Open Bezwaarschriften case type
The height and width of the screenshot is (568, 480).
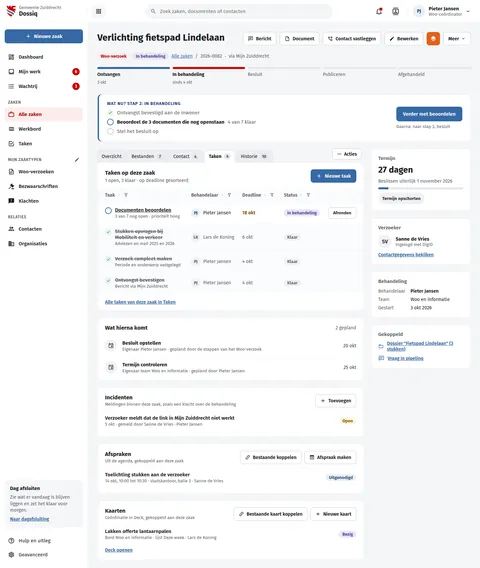[x=43, y=186]
